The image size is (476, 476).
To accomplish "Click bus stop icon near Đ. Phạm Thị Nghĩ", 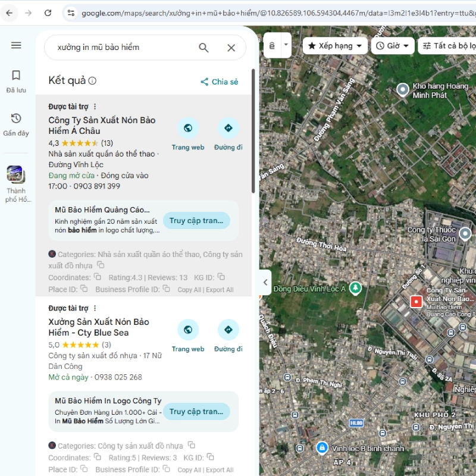I will (x=287, y=377).
